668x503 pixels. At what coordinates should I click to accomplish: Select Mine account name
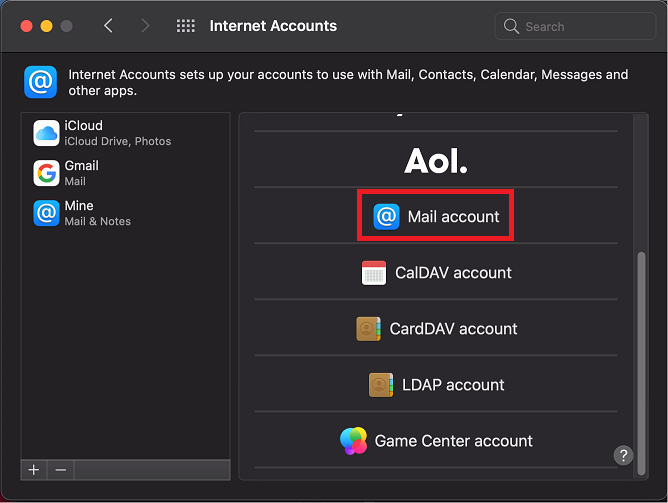[x=79, y=206]
